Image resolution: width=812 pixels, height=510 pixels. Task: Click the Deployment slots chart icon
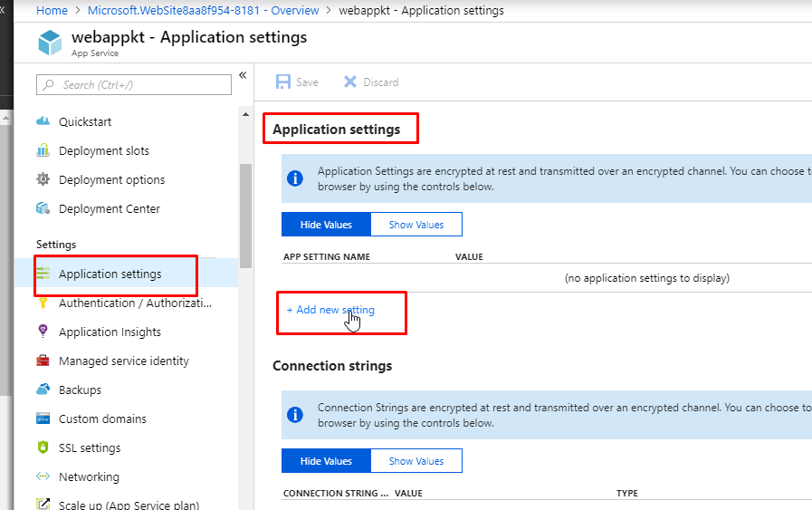(x=43, y=150)
